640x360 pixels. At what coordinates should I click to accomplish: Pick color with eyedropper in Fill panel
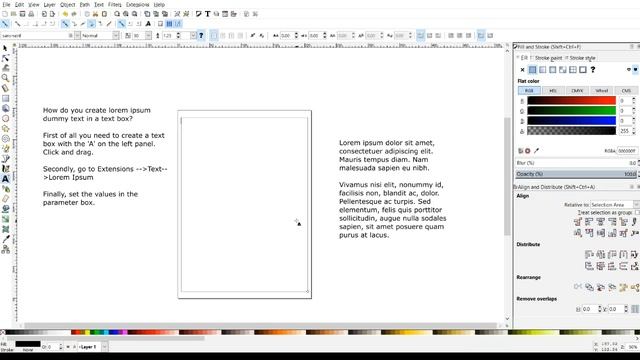pyautogui.click(x=536, y=151)
